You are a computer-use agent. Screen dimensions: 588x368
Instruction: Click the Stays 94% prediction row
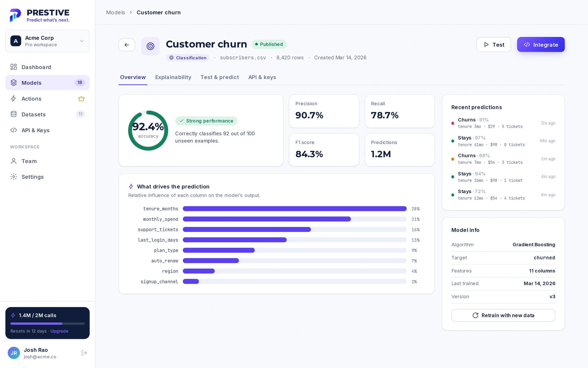pos(503,177)
